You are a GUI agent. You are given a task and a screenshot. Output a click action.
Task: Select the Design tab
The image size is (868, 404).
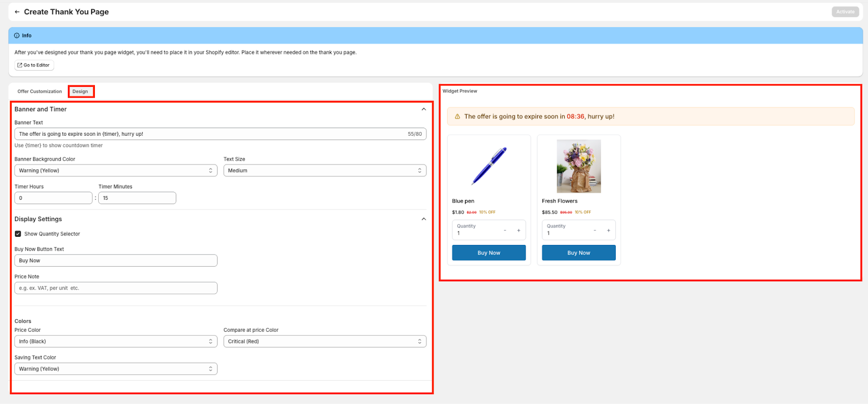click(80, 91)
